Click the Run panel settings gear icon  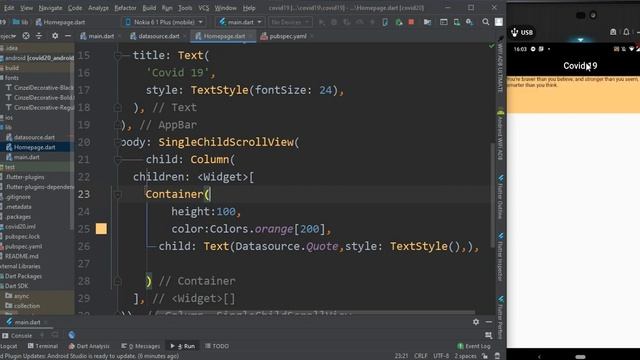476,322
